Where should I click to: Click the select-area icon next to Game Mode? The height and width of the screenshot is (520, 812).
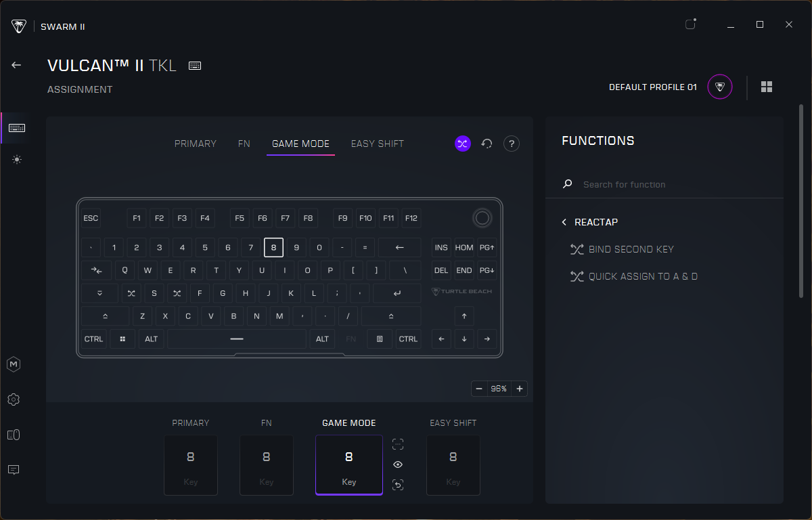pos(398,444)
